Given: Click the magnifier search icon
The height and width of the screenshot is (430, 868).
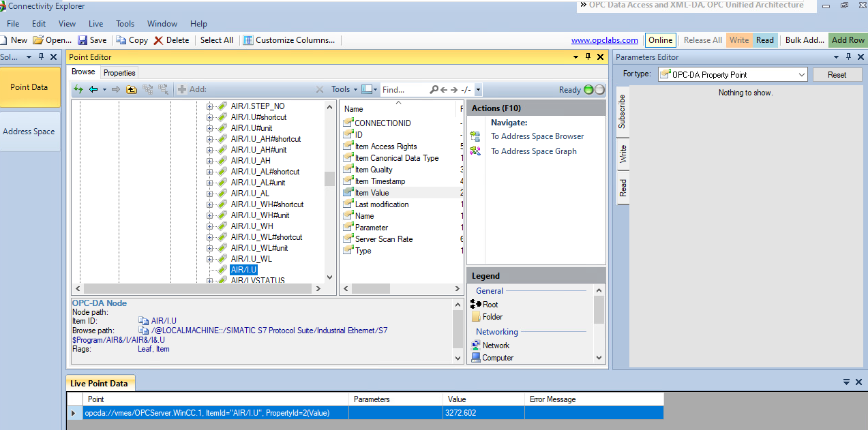Looking at the screenshot, I should (434, 89).
